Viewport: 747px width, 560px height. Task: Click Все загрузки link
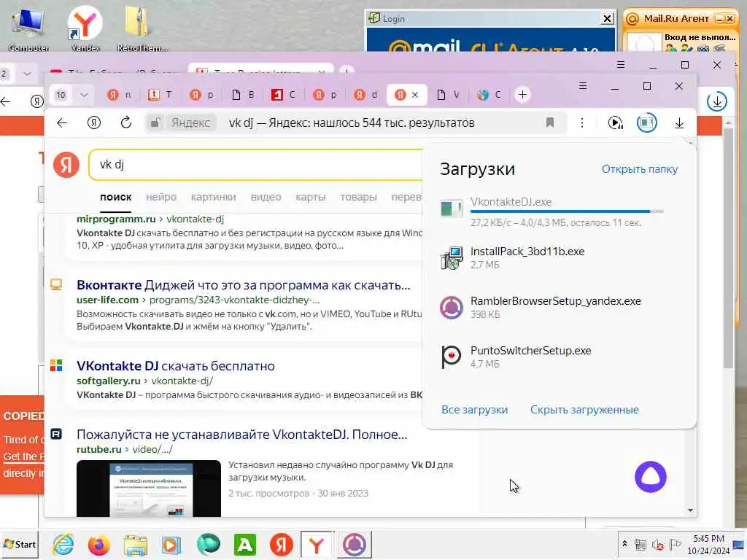click(474, 410)
